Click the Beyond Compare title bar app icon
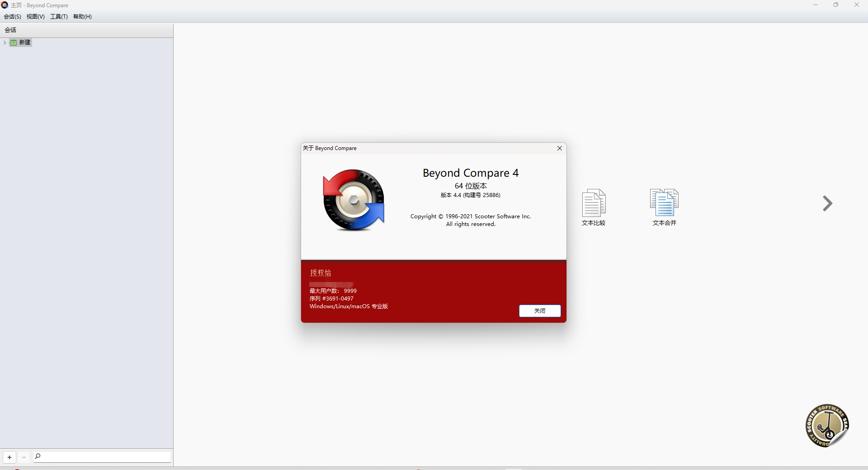Screen dimensions: 868x470 pos(5,5)
